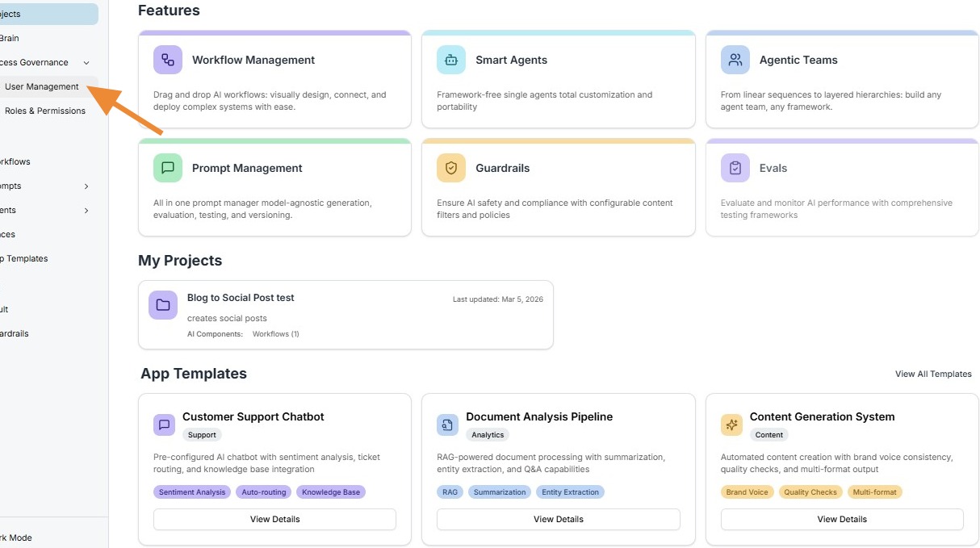Click the Workflow Management feature icon
This screenshot has height=548, width=980.
(x=168, y=60)
